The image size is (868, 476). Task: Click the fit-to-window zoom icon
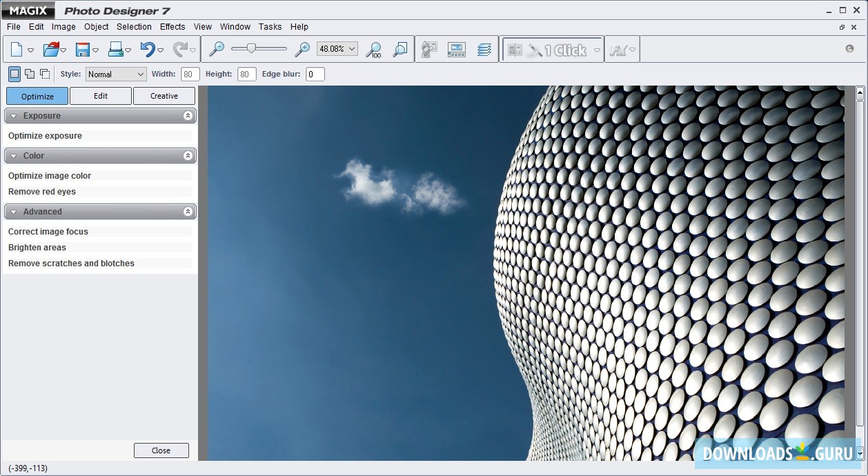(400, 50)
